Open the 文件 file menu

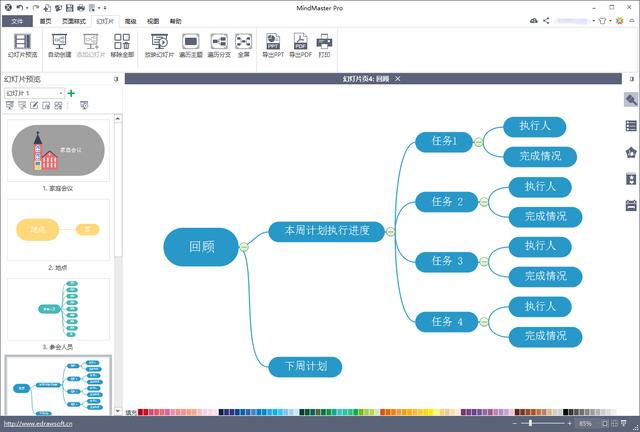[17, 21]
